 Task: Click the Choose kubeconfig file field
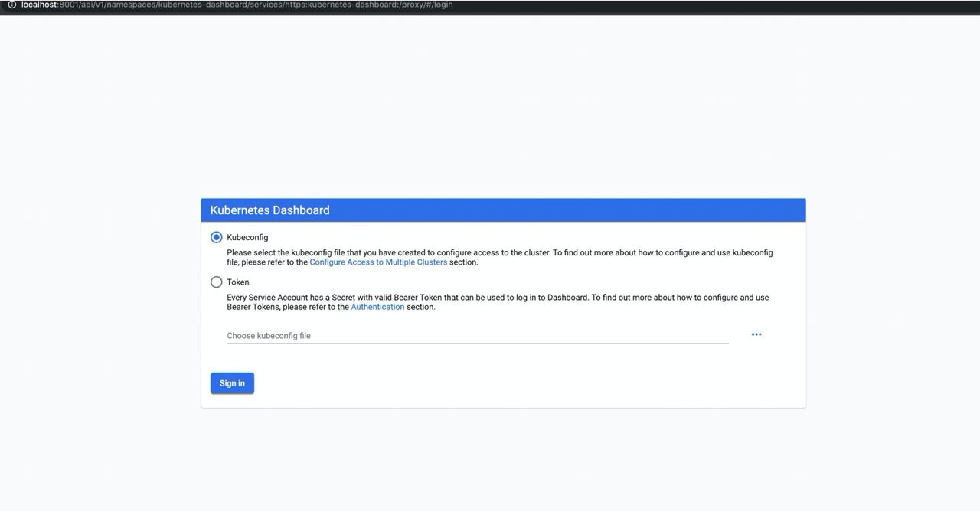click(478, 336)
